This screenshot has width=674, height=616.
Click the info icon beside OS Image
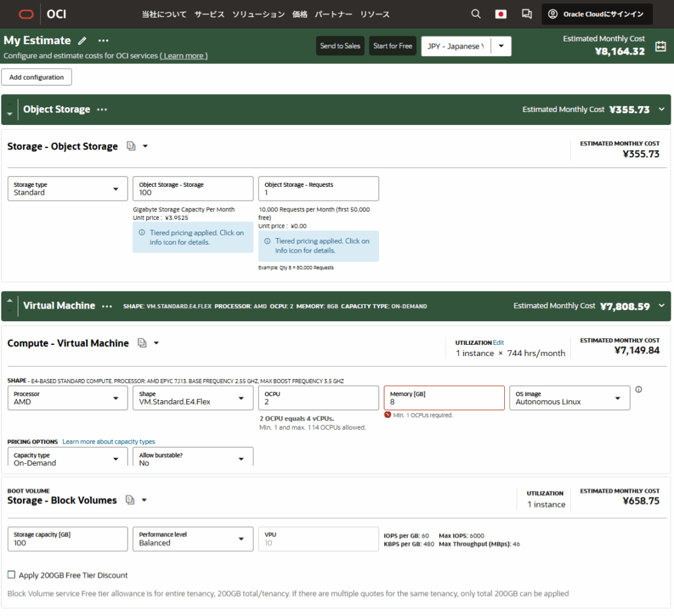coord(638,390)
